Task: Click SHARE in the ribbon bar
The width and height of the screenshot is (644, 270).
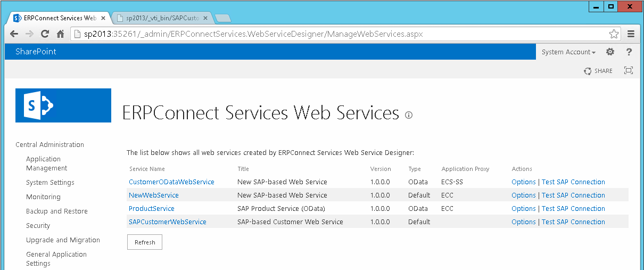Action: pos(598,71)
